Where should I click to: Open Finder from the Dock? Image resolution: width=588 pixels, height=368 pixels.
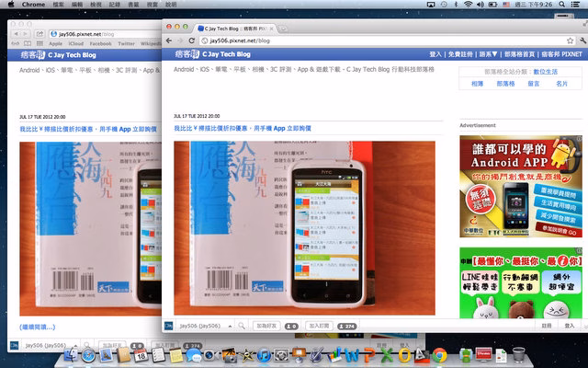[x=71, y=354]
